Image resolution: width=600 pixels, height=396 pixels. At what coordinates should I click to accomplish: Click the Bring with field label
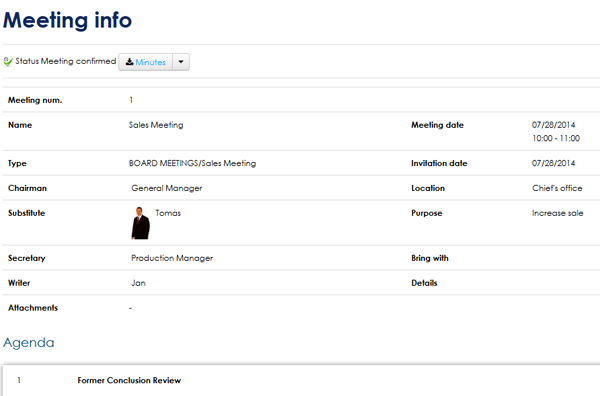coord(430,258)
